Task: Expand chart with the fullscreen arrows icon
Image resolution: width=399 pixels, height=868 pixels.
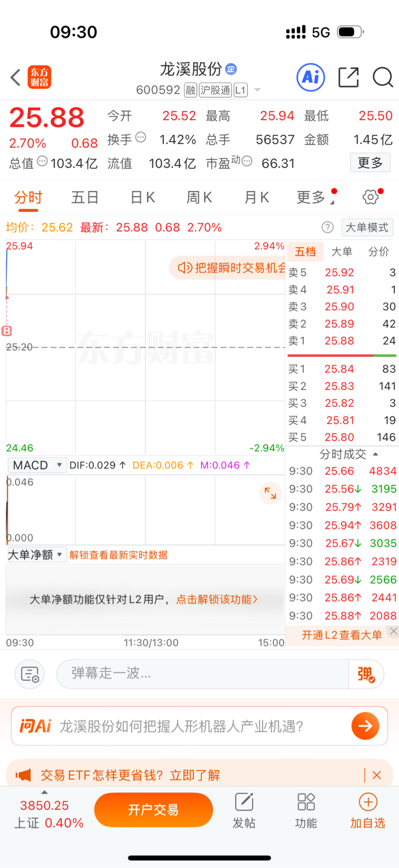Action: point(270,493)
